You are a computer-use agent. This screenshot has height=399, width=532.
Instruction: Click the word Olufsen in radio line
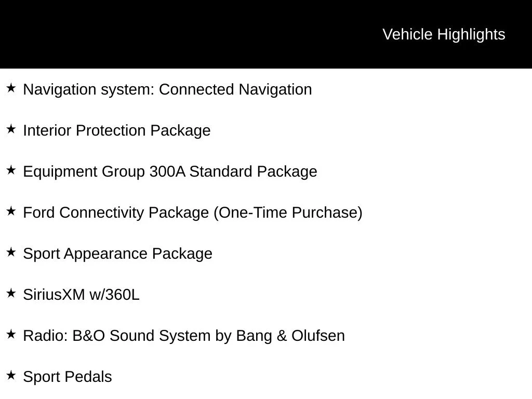(x=318, y=336)
